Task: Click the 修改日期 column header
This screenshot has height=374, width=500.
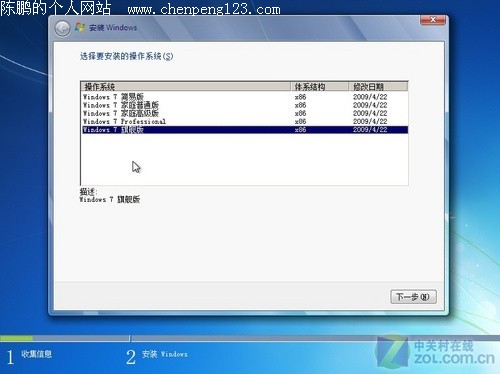Action: click(378, 87)
